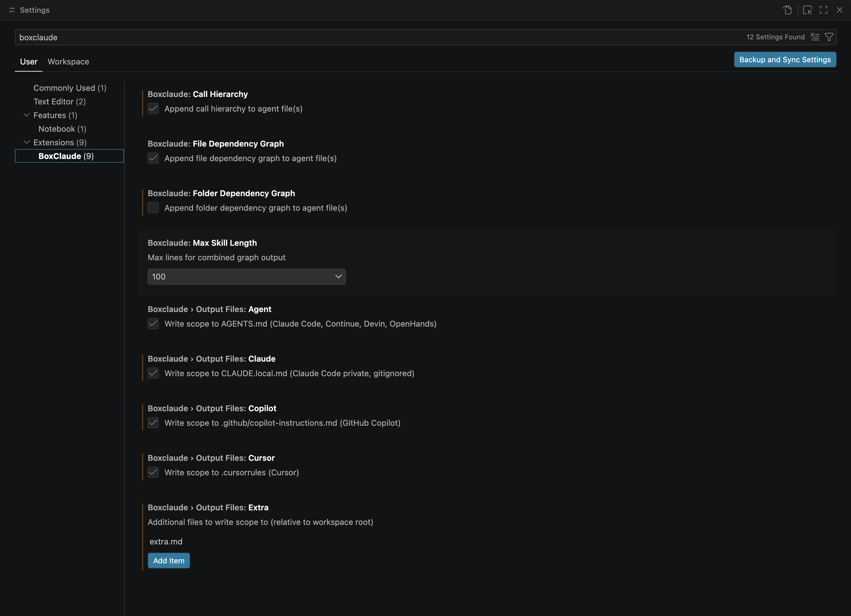Click Max lines for combined graph output text
The width and height of the screenshot is (851, 616).
pos(217,257)
